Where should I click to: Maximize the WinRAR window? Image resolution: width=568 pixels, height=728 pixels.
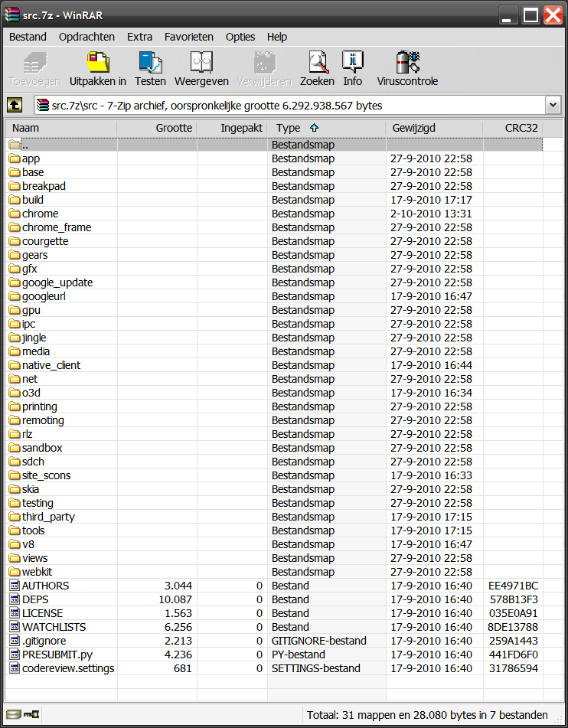530,15
